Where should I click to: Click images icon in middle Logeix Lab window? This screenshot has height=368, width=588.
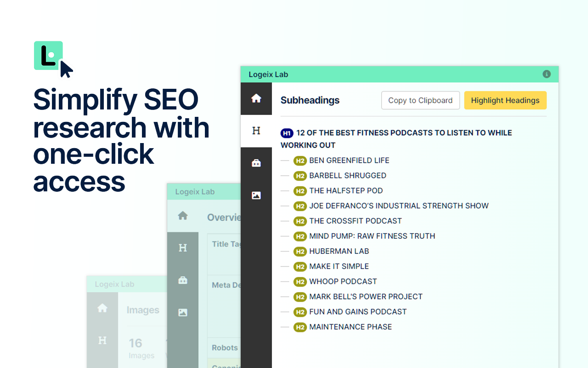click(183, 312)
